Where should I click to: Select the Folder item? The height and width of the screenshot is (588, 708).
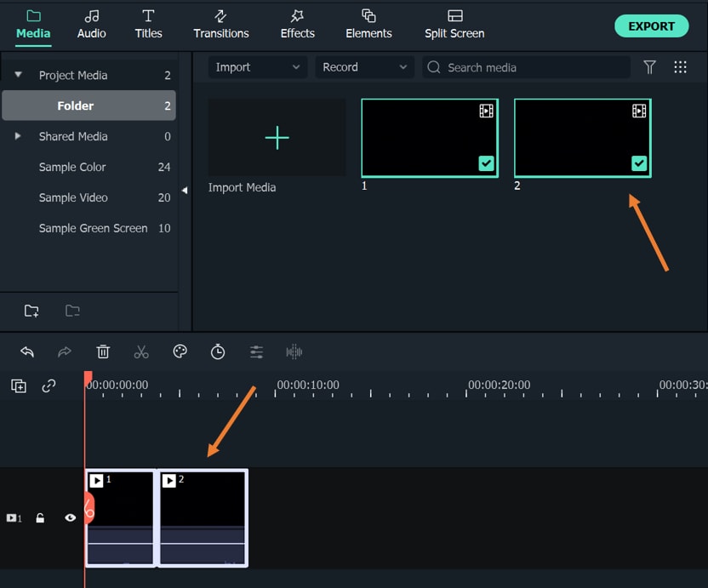[x=89, y=106]
